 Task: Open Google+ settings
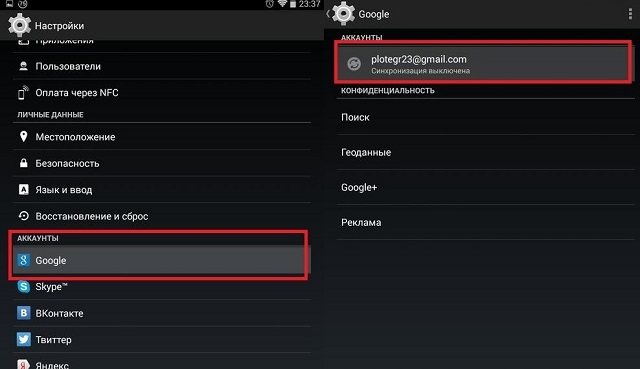[x=486, y=187]
